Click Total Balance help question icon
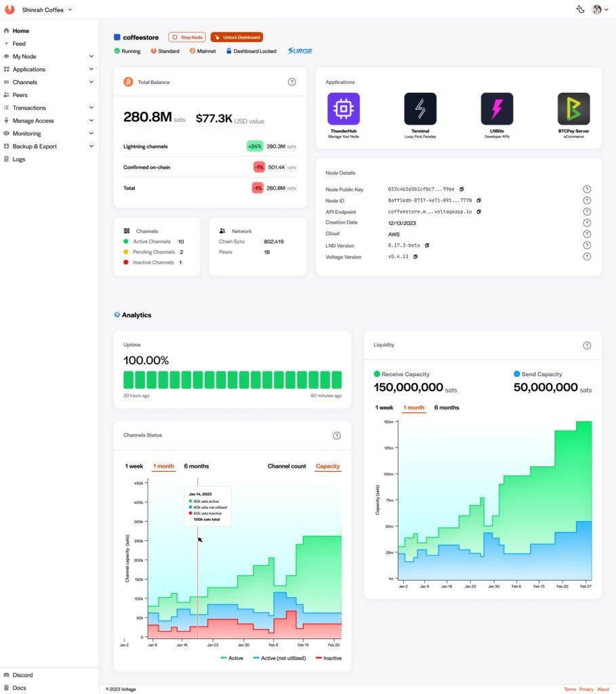The width and height of the screenshot is (616, 694). pos(291,82)
